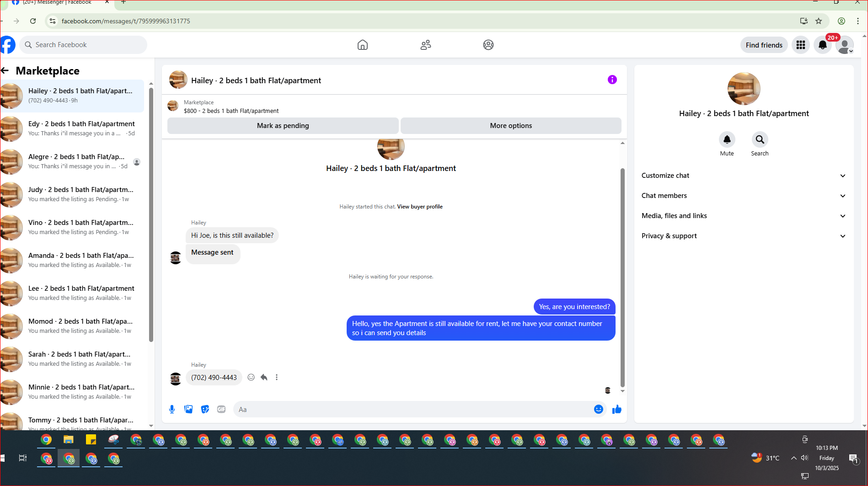868x486 pixels.
Task: Expand Privacy & support section
Action: pyautogui.click(x=744, y=236)
